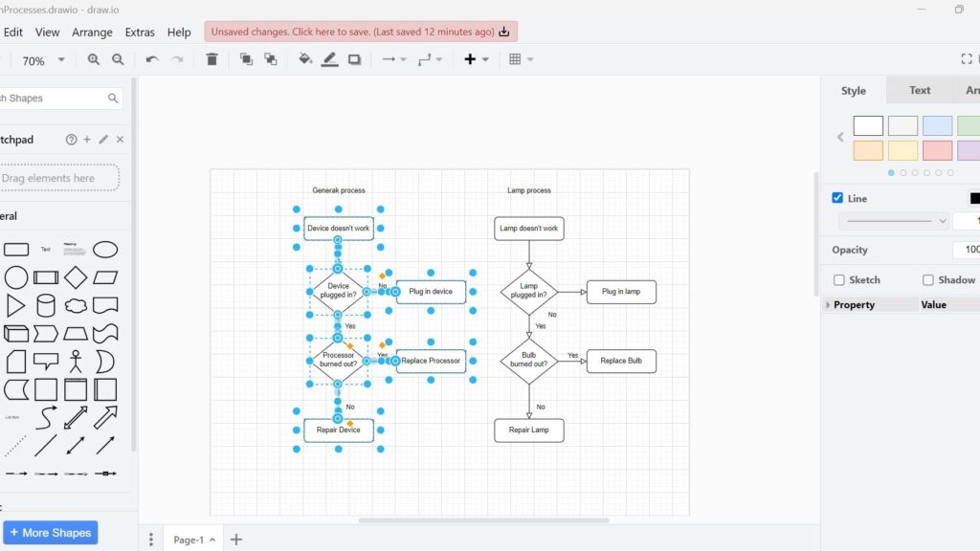980x551 pixels.
Task: Uncheck the Line checkbox in Style panel
Action: click(x=836, y=198)
